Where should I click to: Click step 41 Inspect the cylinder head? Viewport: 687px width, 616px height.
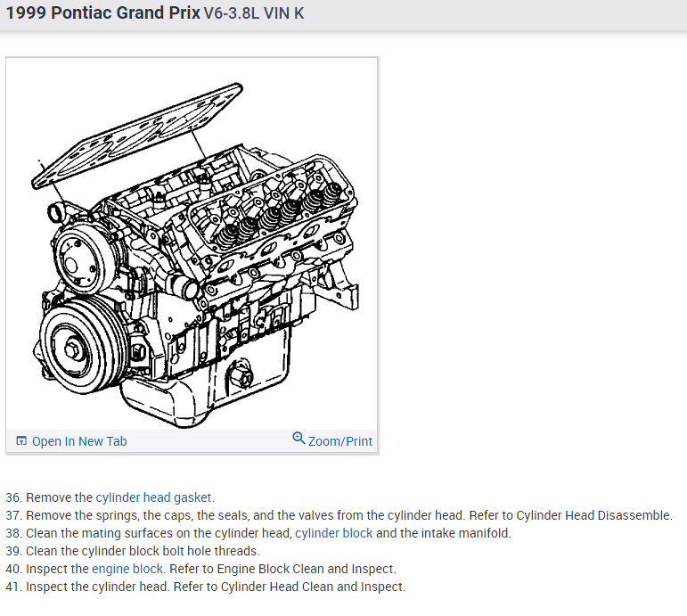(206, 587)
